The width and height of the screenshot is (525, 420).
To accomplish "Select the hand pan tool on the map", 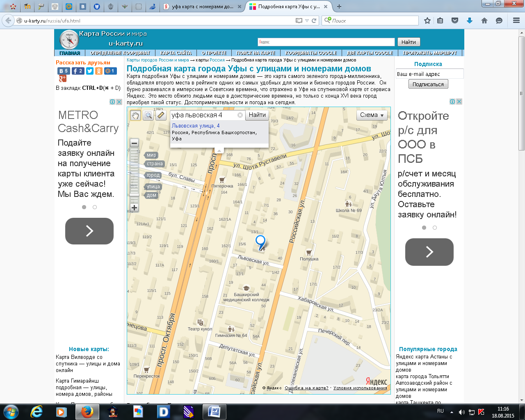I will click(135, 115).
